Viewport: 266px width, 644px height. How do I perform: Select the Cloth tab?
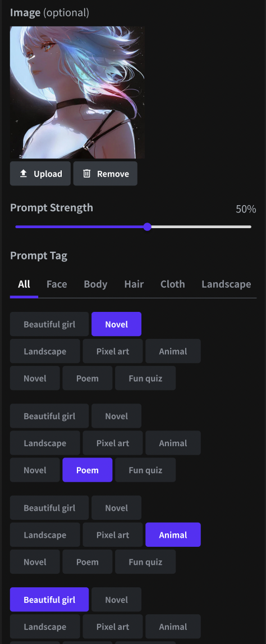[x=172, y=284]
